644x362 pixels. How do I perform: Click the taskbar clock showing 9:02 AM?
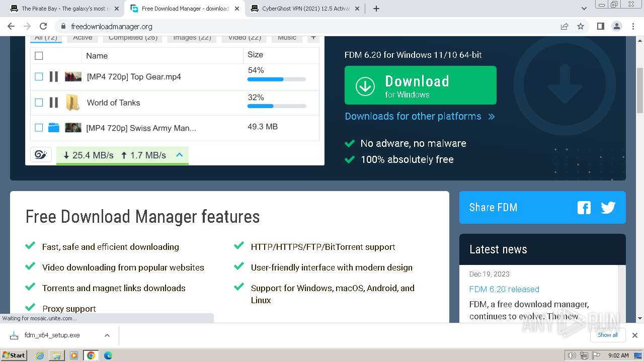pyautogui.click(x=618, y=355)
